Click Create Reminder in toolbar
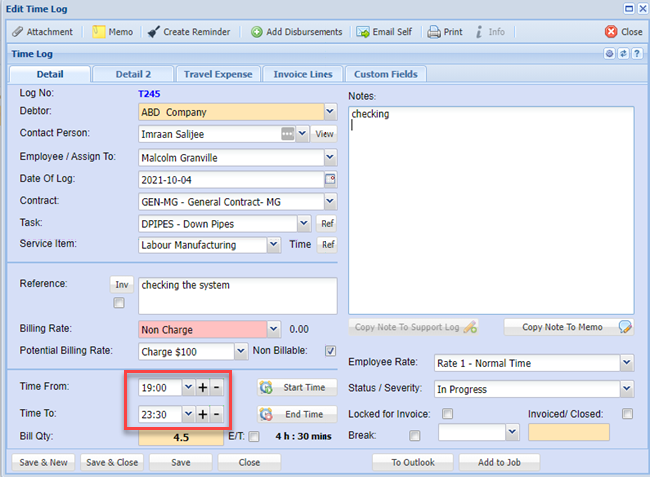This screenshot has height=479, width=651. 154,32
